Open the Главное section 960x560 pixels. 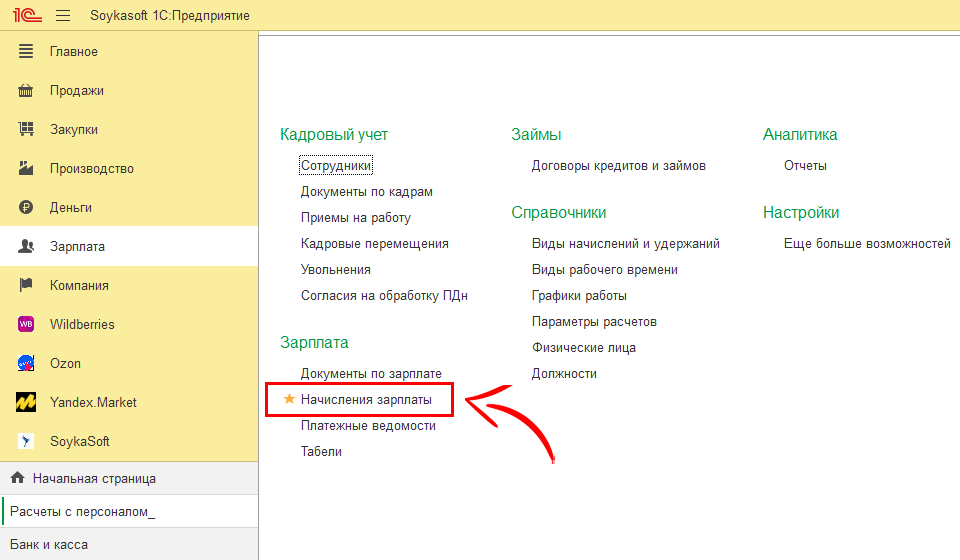129,51
